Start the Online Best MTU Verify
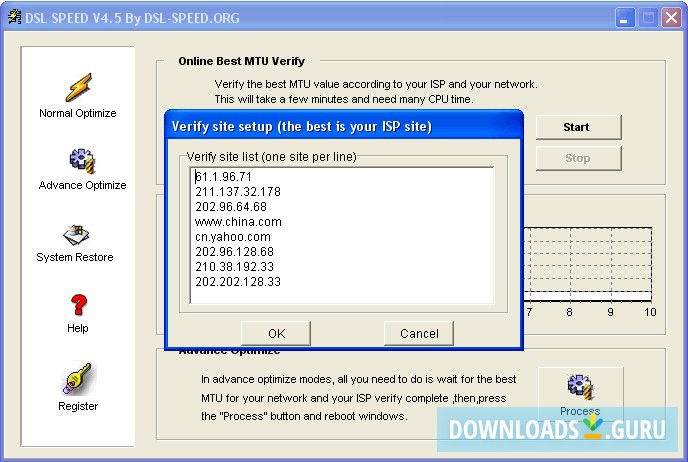 (579, 127)
